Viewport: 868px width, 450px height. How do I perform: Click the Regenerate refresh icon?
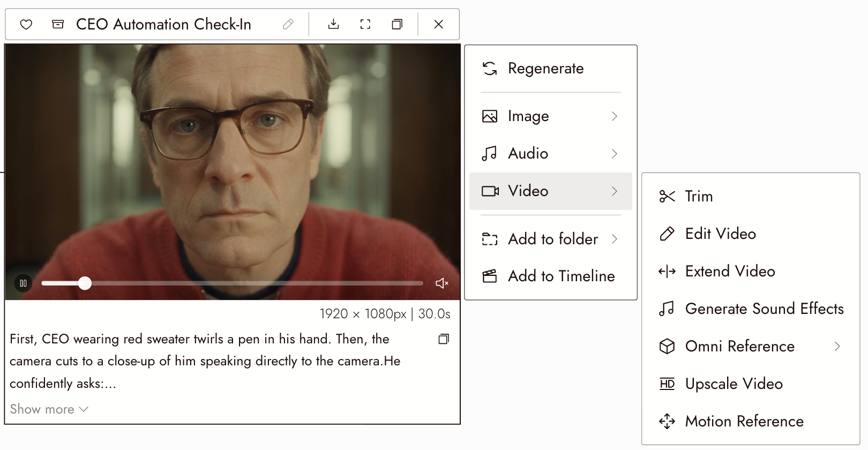click(x=490, y=69)
